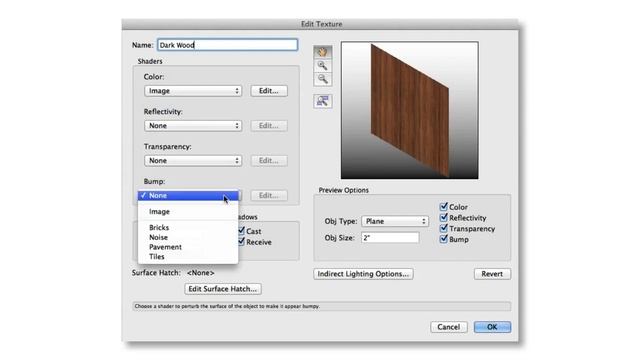Select Tiles bump shader
Viewport: 640px width, 360px height.
click(x=188, y=257)
